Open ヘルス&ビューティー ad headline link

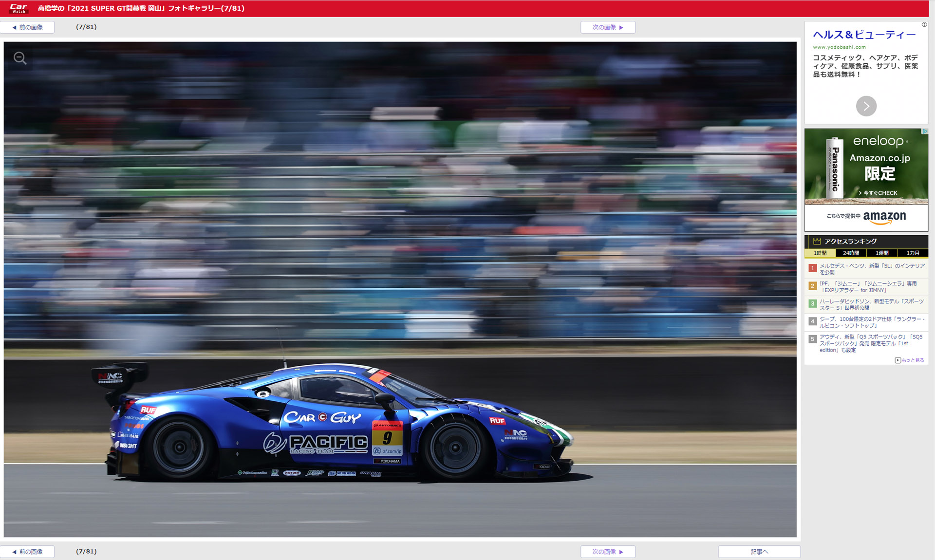pos(864,35)
